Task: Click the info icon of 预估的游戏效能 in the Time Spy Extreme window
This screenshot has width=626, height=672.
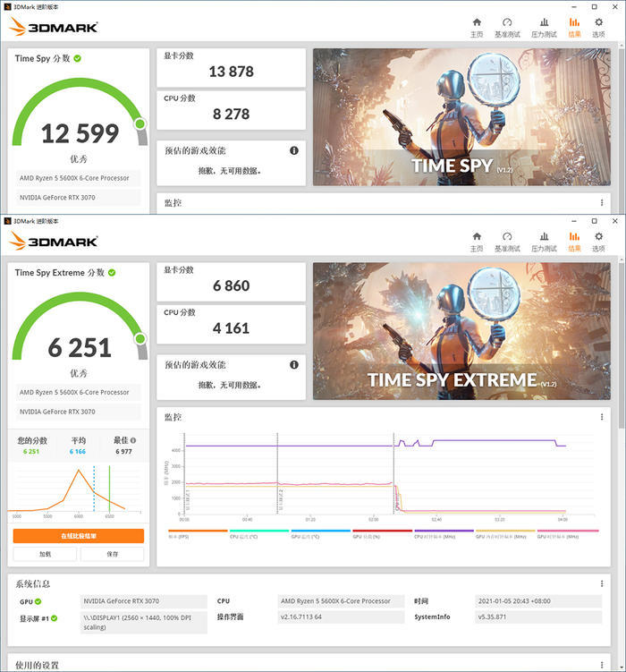Action: click(293, 365)
